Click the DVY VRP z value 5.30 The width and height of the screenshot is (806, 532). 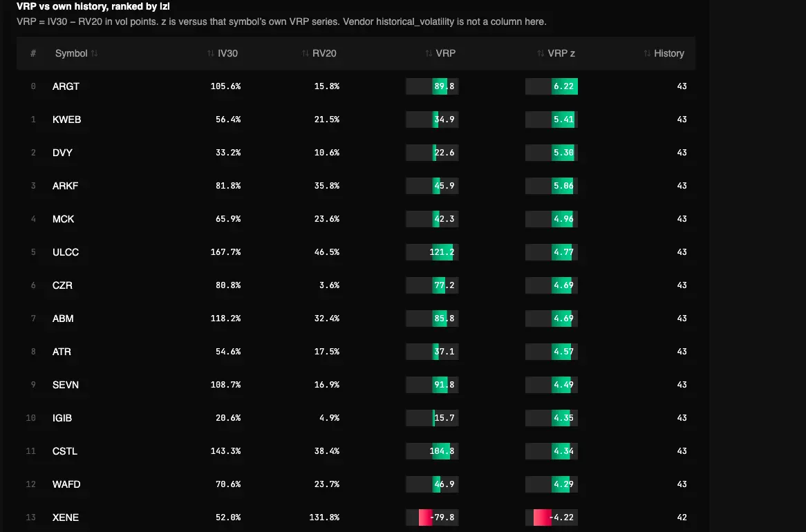click(x=563, y=153)
